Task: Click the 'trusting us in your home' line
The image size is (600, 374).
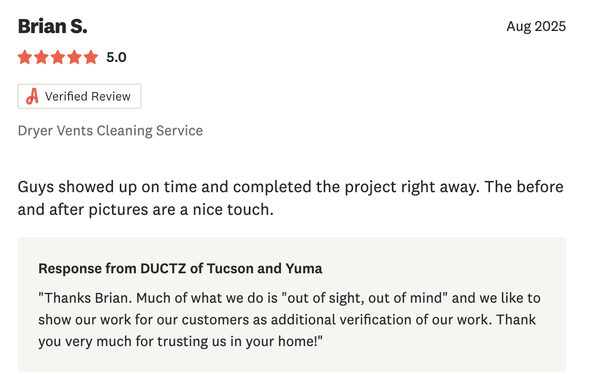Action: (x=180, y=341)
